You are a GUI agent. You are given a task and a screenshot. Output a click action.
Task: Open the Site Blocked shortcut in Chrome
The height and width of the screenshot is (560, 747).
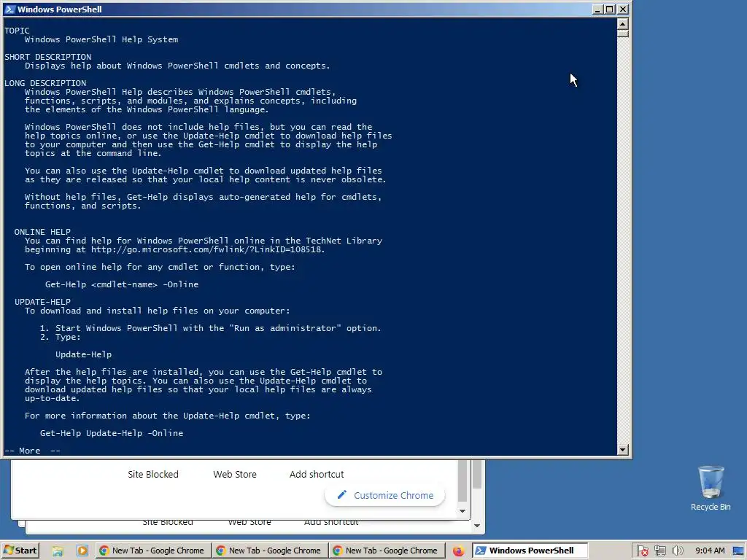153,474
